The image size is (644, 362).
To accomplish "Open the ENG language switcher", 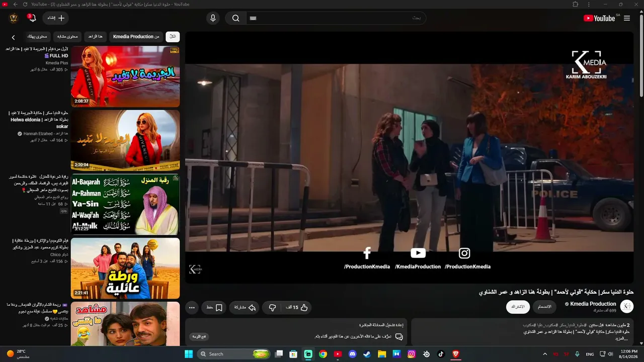I will 590,354.
